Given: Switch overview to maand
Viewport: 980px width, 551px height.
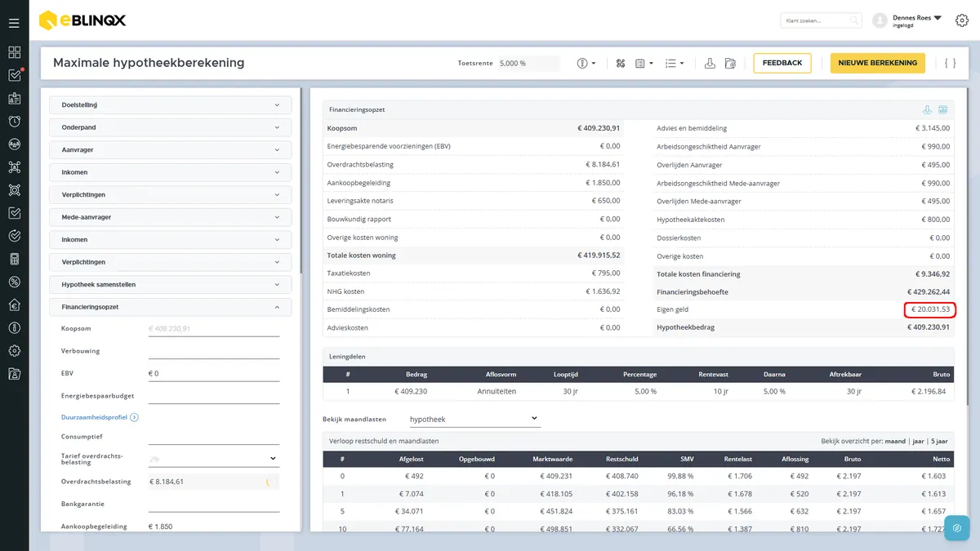Looking at the screenshot, I should coord(895,441).
